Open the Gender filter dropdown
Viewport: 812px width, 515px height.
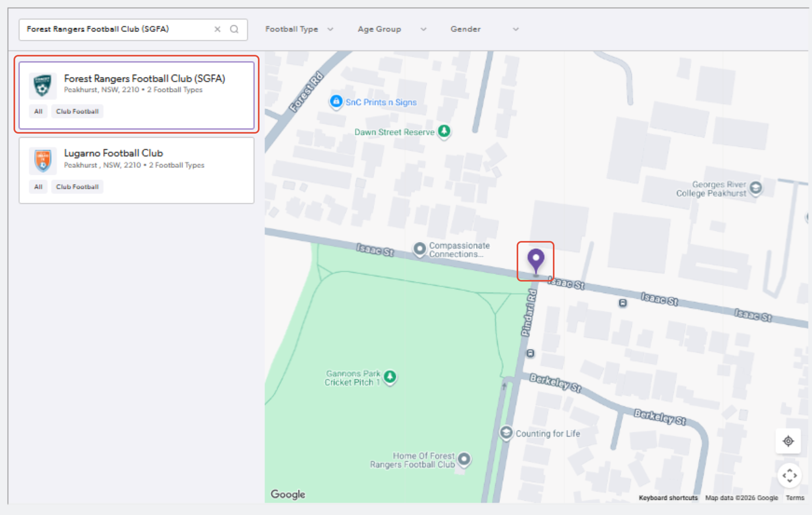click(484, 29)
